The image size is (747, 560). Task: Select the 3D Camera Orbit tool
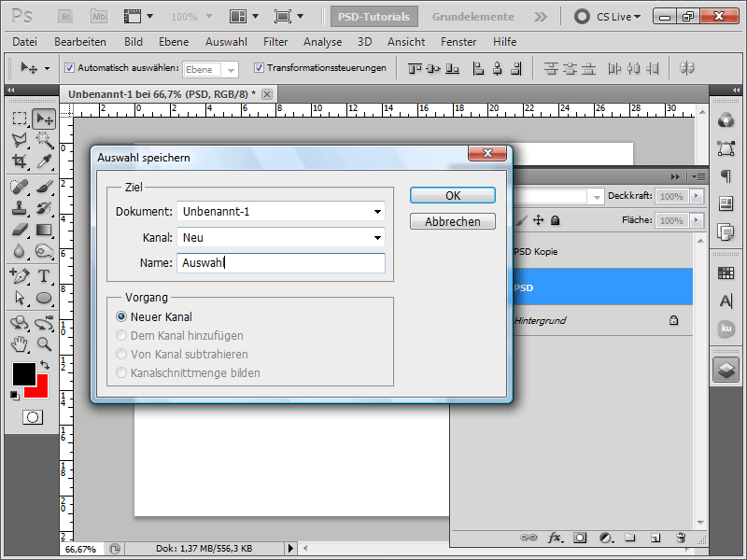[x=44, y=322]
